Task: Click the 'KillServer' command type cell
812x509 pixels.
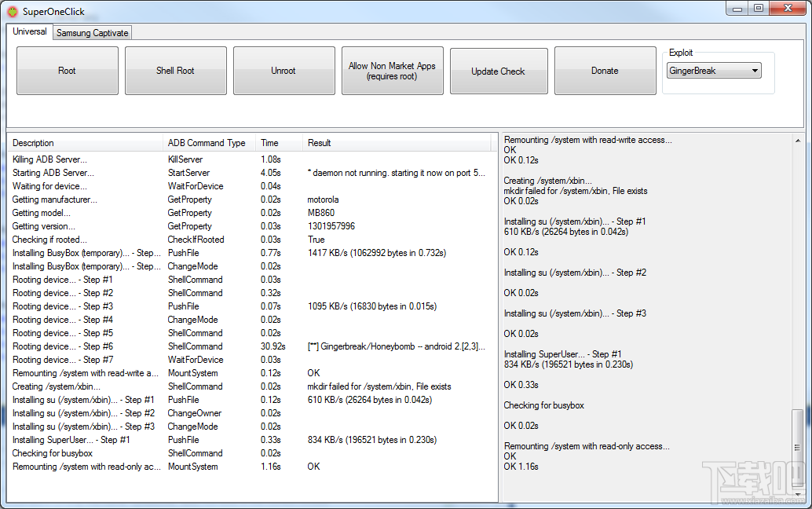Action: (185, 159)
